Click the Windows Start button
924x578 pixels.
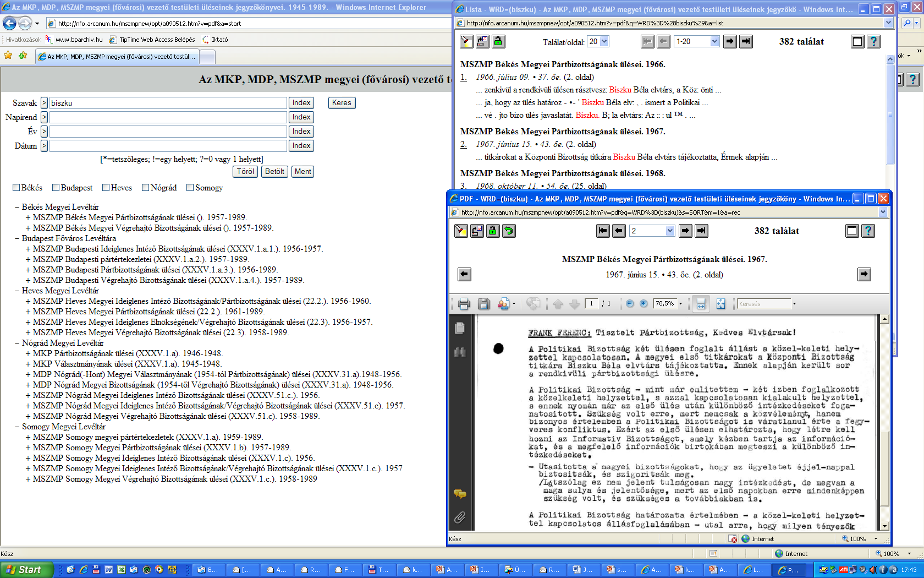tap(26, 570)
